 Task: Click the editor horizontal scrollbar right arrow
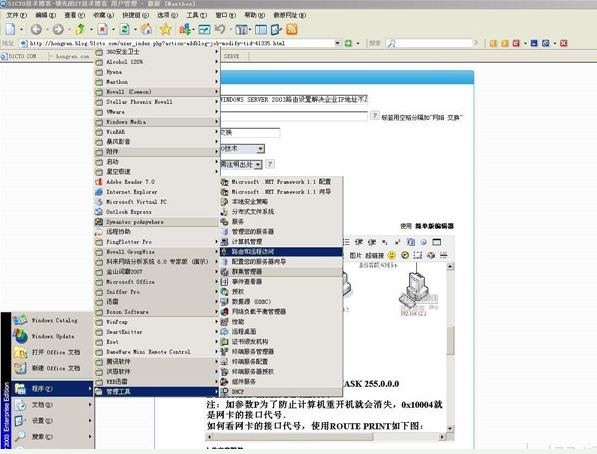point(442,437)
